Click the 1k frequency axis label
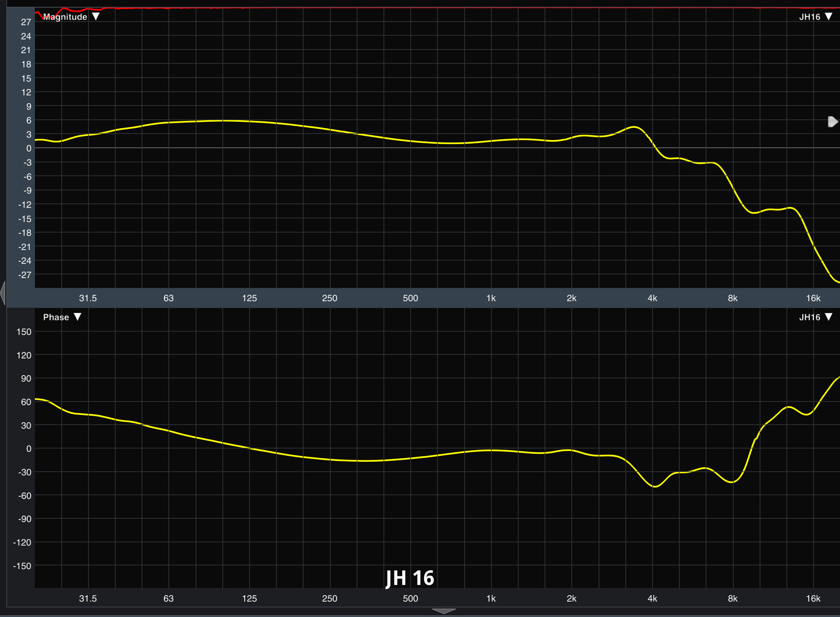 [491, 298]
